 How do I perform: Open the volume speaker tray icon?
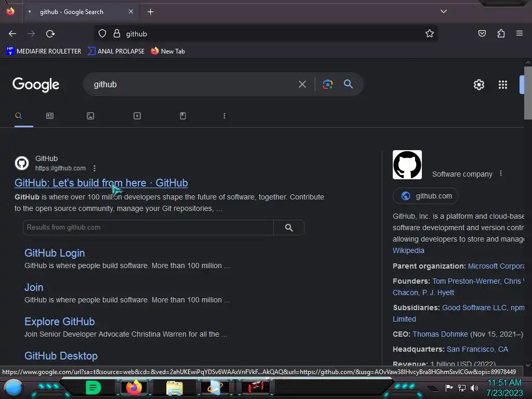[x=474, y=388]
